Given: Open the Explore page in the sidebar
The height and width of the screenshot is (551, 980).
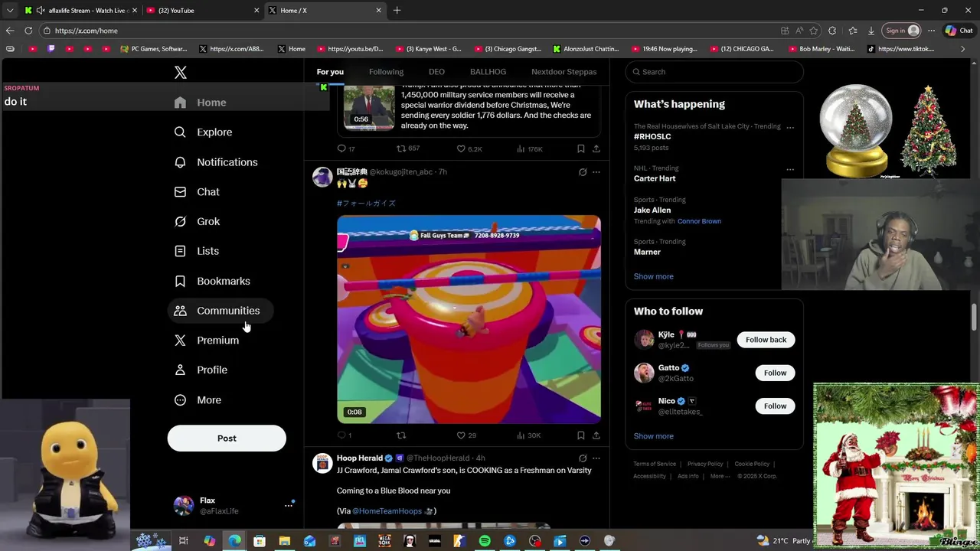Looking at the screenshot, I should [x=203, y=132].
